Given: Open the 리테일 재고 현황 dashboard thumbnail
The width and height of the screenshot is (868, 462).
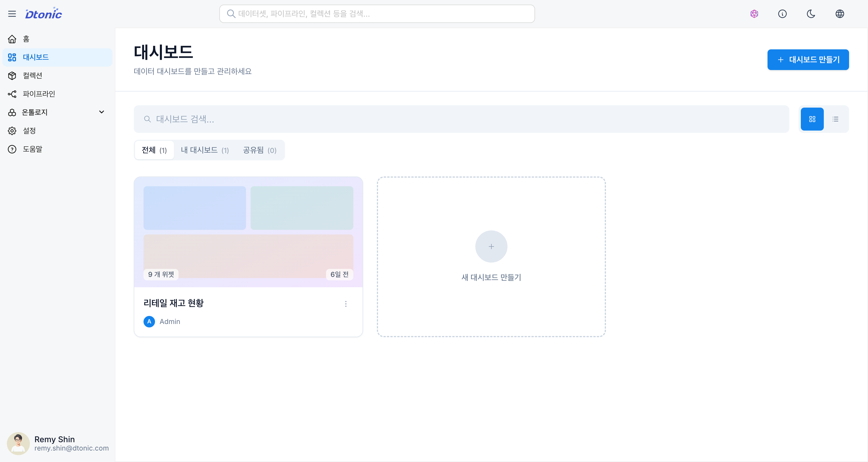Looking at the screenshot, I should click(248, 232).
